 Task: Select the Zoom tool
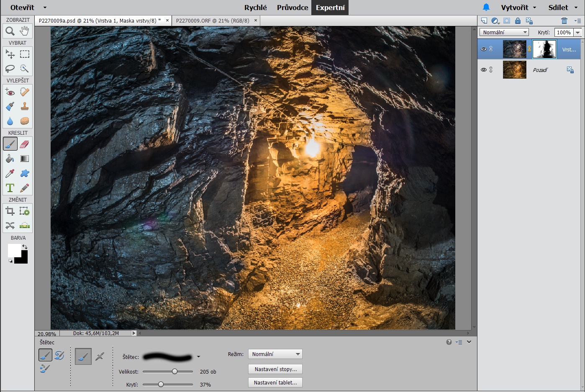10,31
